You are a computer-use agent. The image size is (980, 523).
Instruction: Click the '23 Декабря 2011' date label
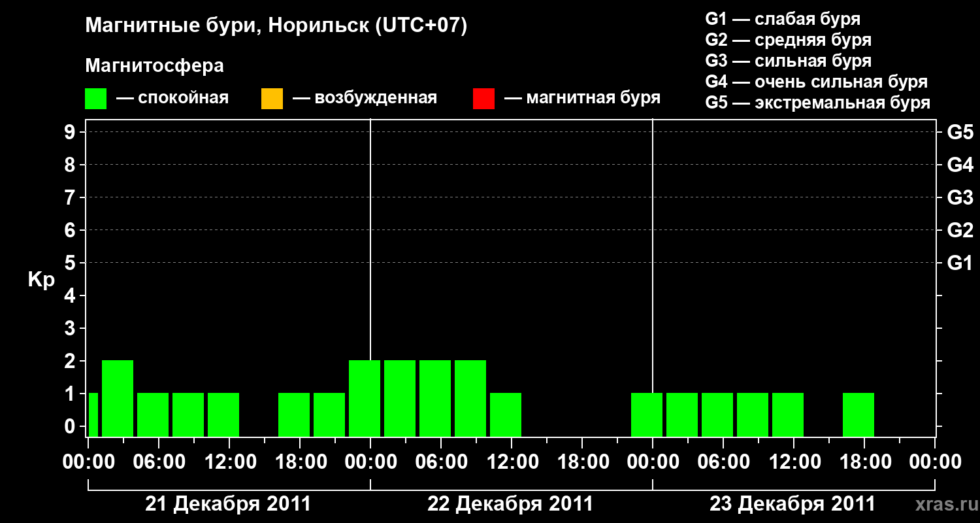tap(792, 504)
